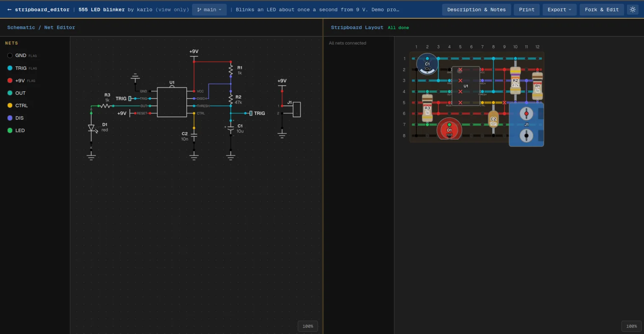Click the R1 1k resistor on stripboard
644x334 pixels.
[x=537, y=86]
